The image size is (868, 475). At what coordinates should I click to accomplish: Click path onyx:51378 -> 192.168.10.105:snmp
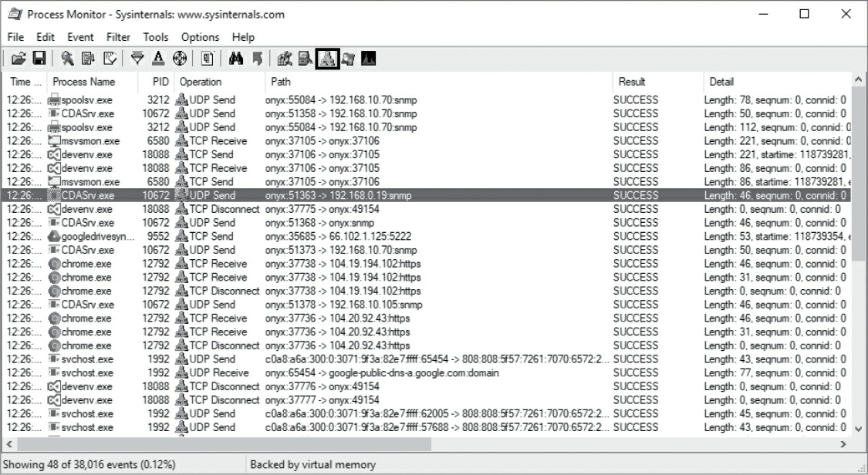(344, 305)
